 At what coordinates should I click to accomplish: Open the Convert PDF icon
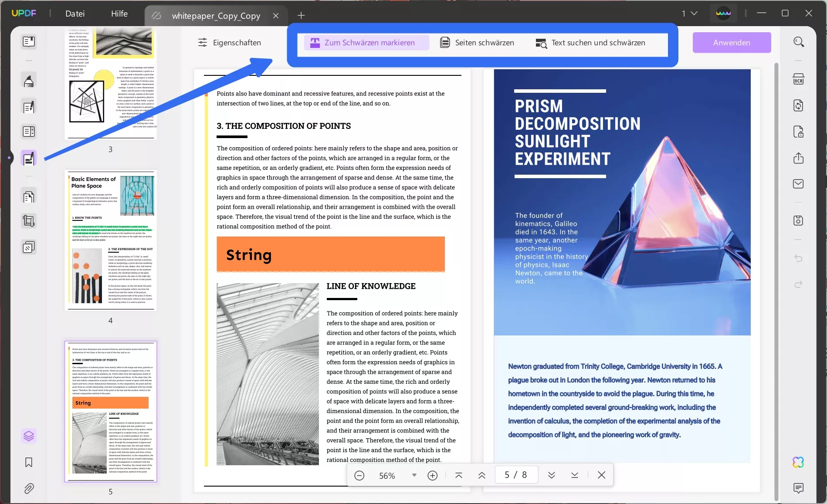[799, 105]
